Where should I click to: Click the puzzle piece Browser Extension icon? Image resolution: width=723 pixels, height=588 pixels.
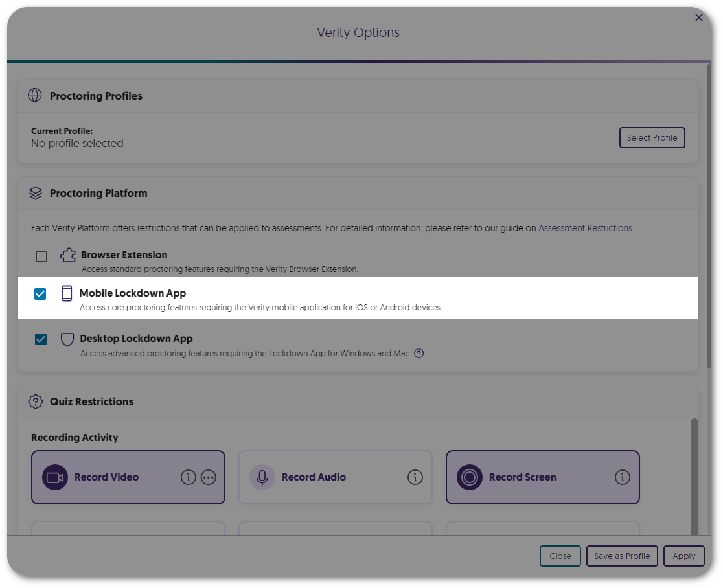(67, 255)
